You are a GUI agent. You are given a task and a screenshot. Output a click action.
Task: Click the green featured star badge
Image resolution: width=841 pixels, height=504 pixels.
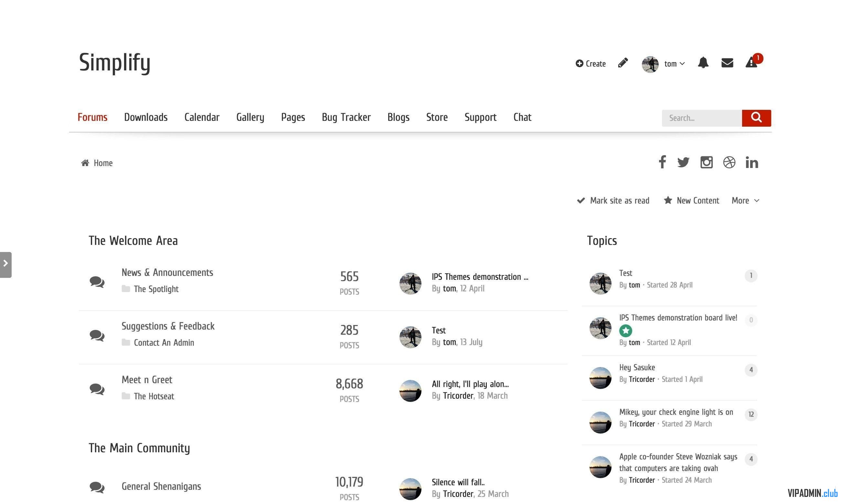pyautogui.click(x=625, y=331)
